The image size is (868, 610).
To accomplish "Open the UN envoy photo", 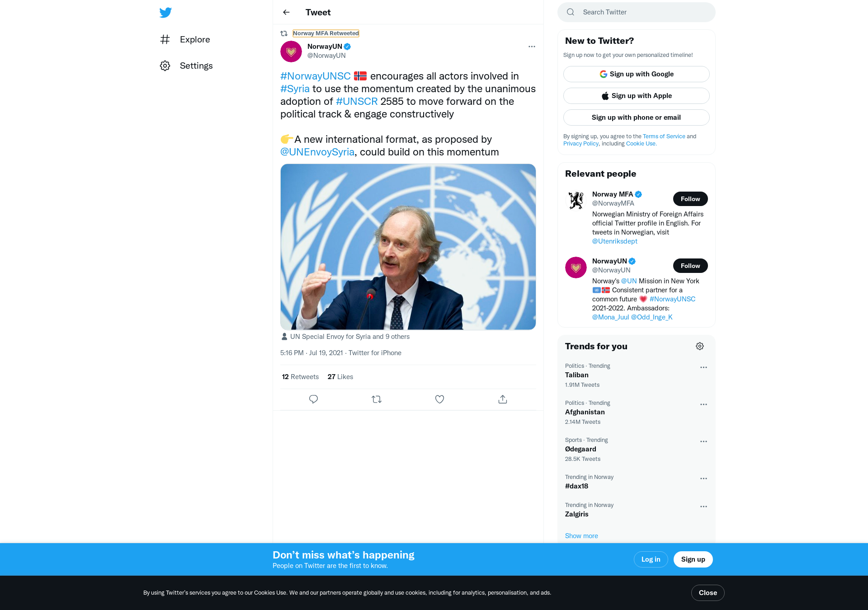I will point(408,247).
